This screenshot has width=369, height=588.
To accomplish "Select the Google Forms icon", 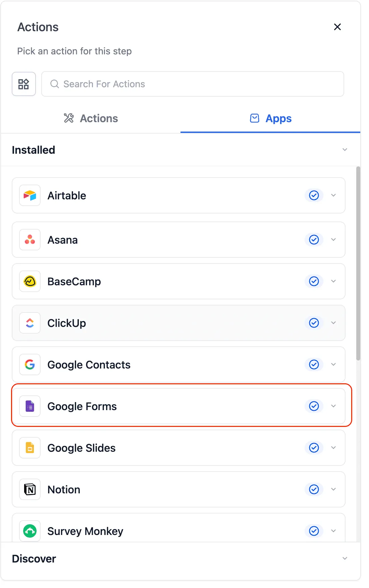I will [30, 406].
